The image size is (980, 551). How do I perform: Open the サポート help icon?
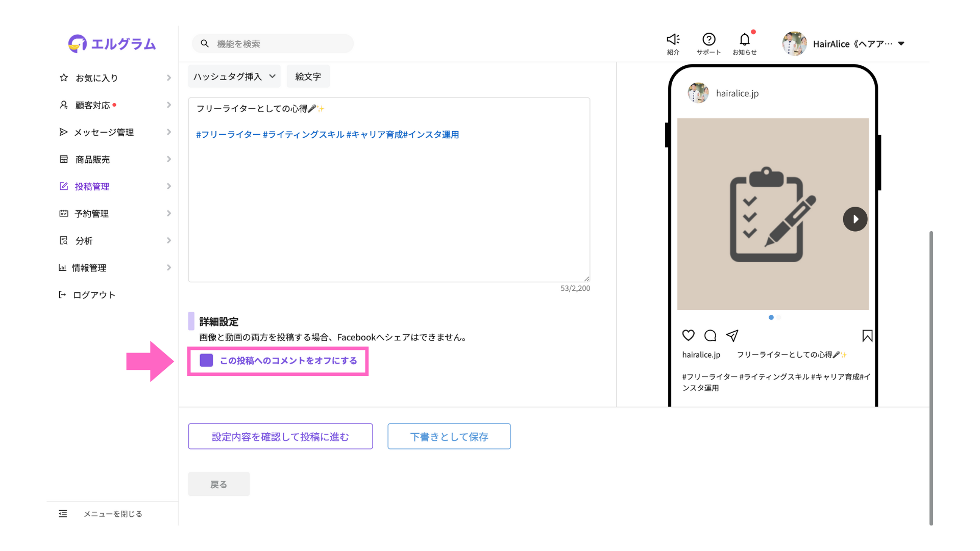pos(709,39)
